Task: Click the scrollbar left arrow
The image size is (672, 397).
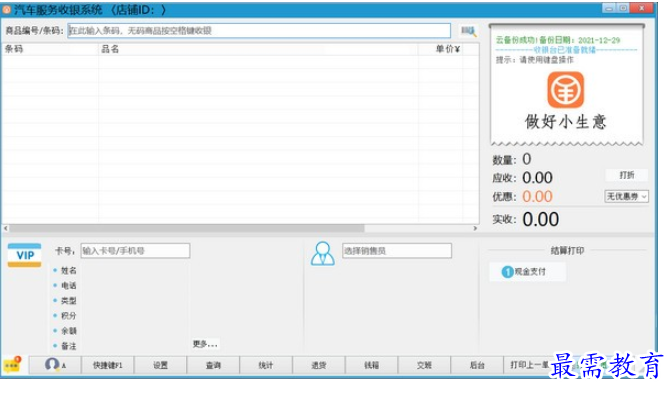Action: point(6,229)
